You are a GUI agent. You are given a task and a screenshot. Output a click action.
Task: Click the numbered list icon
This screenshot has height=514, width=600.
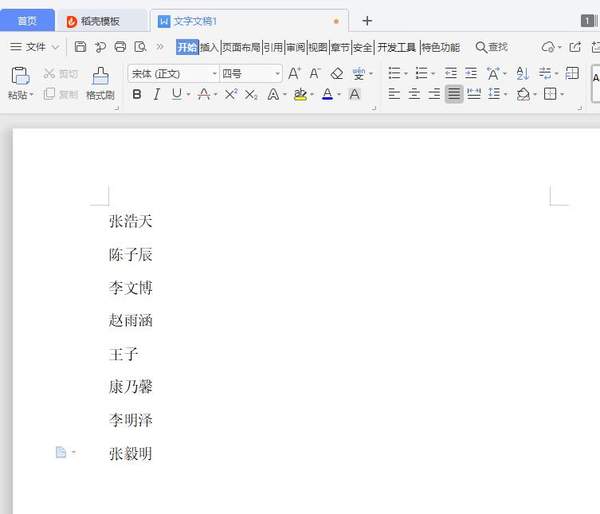point(421,73)
